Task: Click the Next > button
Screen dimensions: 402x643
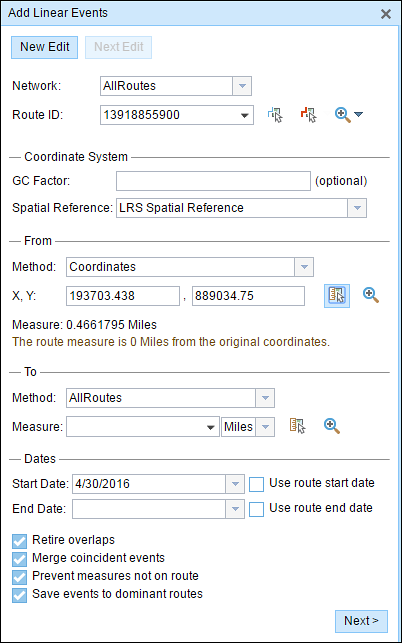Action: 361,621
